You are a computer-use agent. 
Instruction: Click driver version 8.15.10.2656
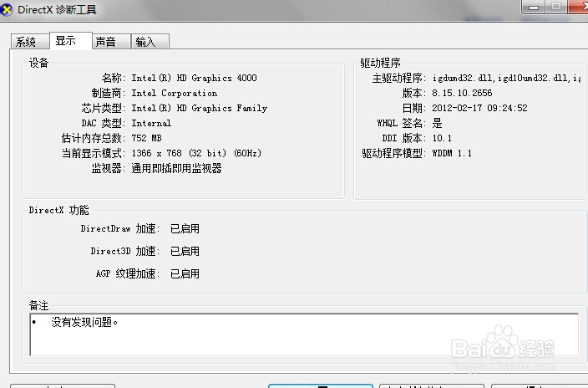tap(462, 93)
